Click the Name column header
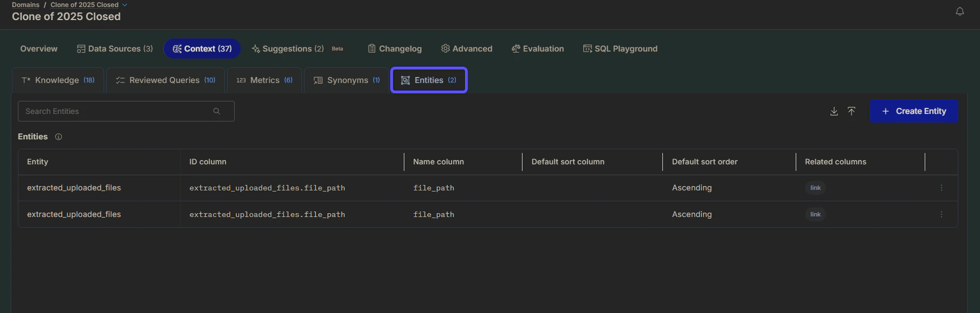Viewport: 980px width, 313px height. point(439,162)
